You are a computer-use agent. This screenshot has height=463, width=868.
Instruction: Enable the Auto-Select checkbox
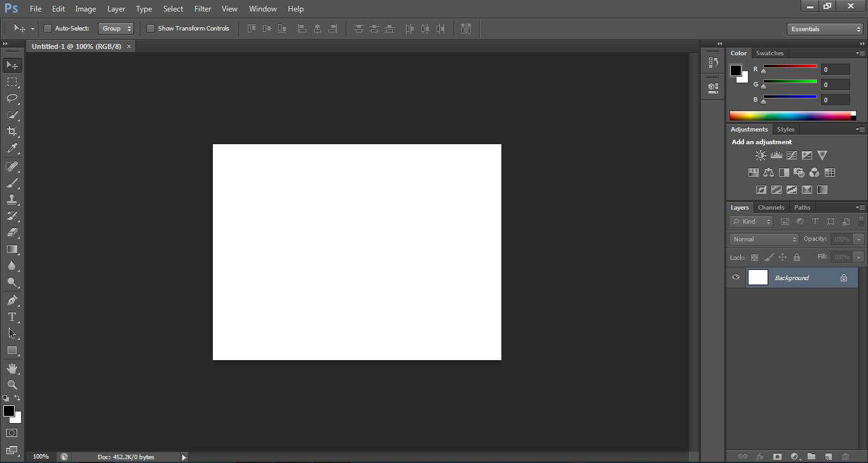pyautogui.click(x=48, y=28)
